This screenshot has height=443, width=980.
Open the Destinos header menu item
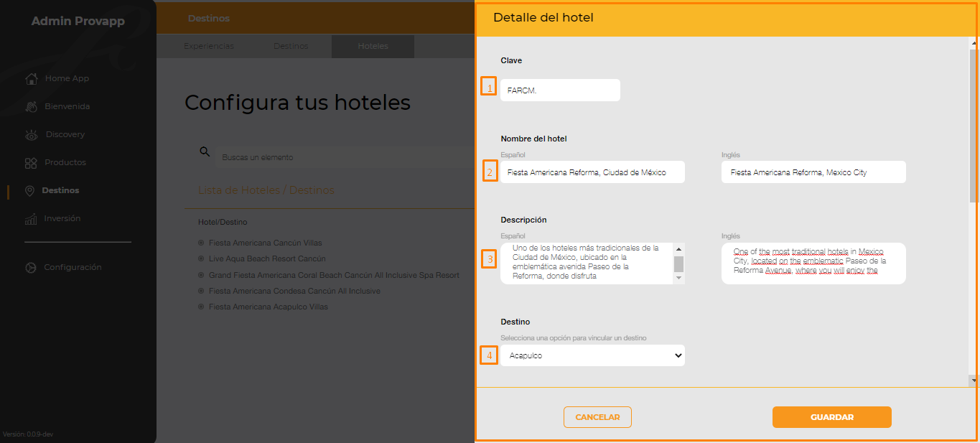point(209,18)
